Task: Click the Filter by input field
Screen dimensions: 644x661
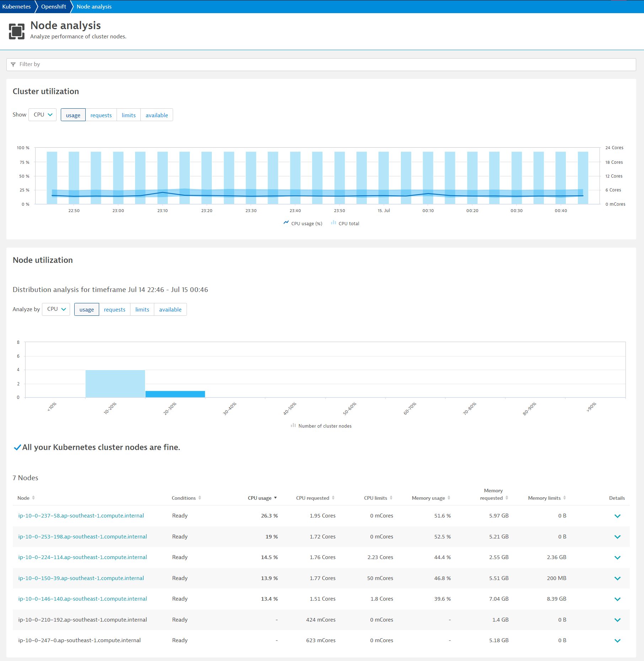Action: point(321,64)
